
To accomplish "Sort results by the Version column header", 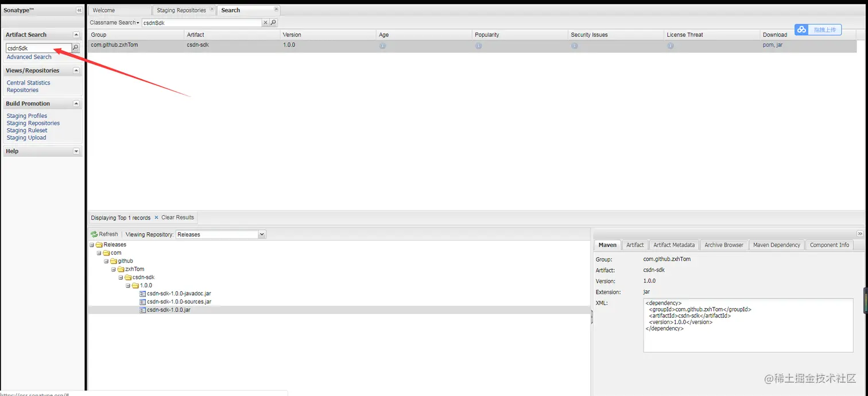I will coord(328,35).
